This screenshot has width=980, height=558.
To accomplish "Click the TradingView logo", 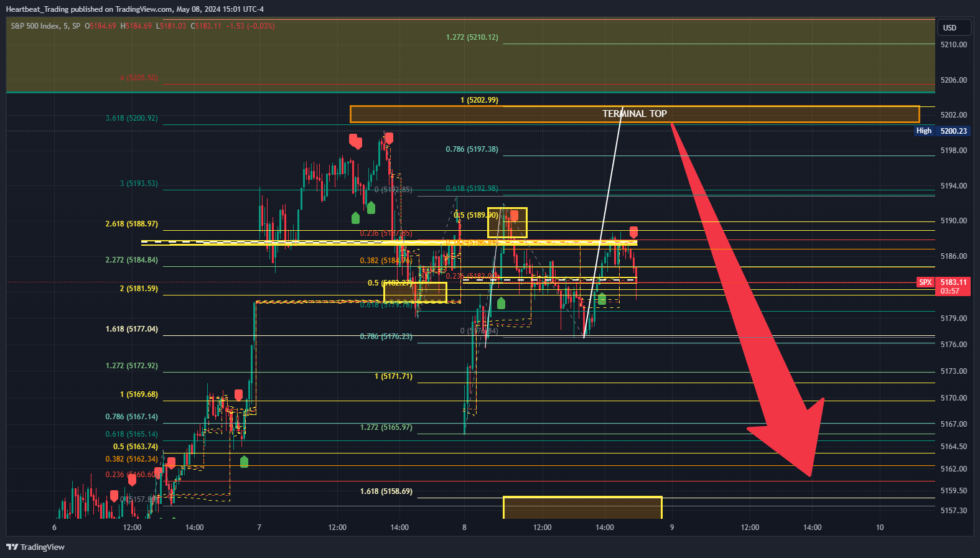I will click(35, 547).
